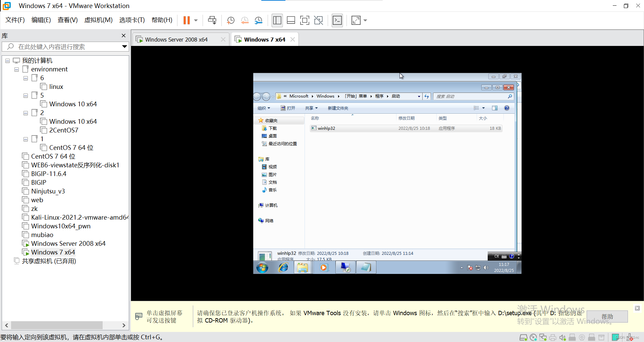This screenshot has height=342, width=644.
Task: Open Internet Explorer in guest taskbar
Action: coord(283,268)
